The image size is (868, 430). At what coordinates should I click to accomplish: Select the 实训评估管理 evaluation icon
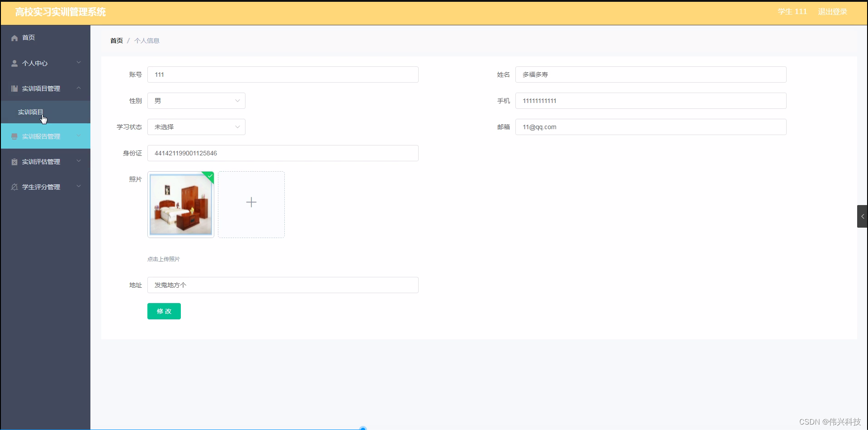[14, 161]
